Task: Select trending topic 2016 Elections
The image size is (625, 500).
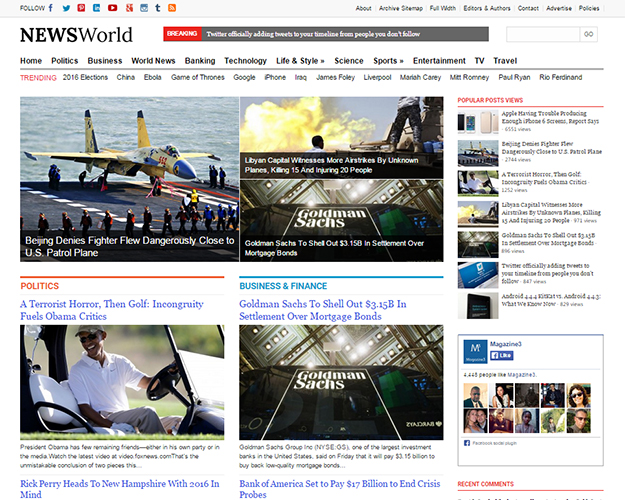Action: pos(85,77)
